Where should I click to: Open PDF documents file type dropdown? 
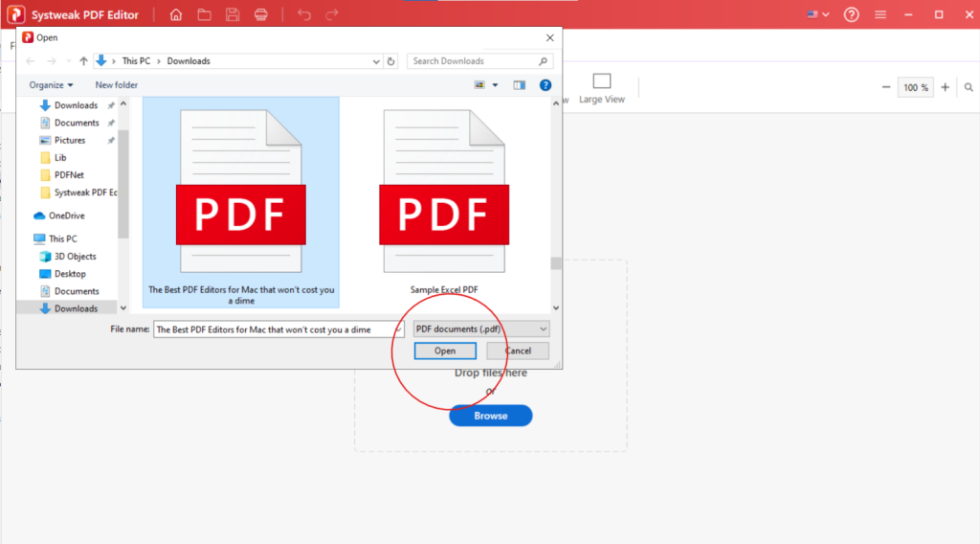click(481, 329)
